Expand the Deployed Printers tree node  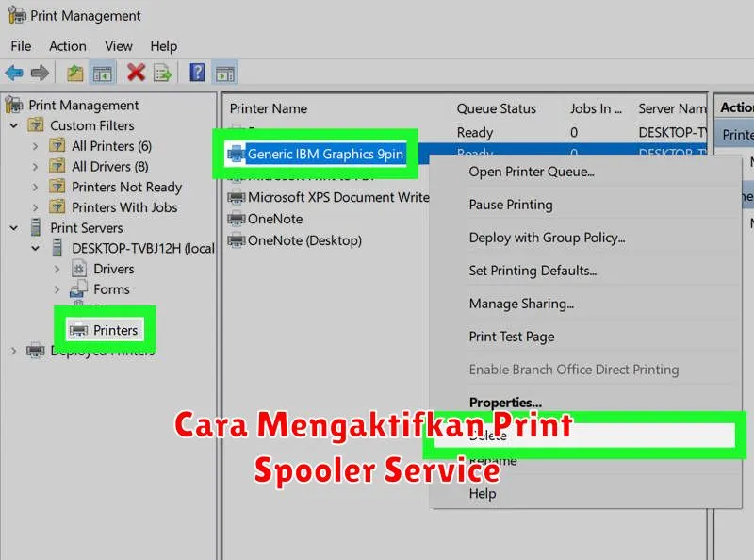(x=13, y=351)
